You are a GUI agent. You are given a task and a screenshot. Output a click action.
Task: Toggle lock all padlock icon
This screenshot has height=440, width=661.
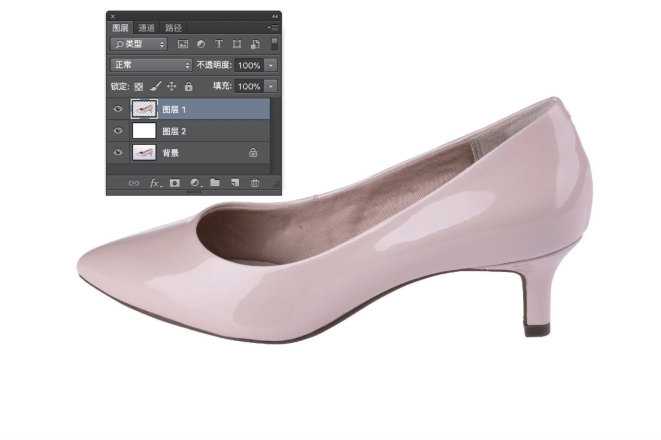188,86
